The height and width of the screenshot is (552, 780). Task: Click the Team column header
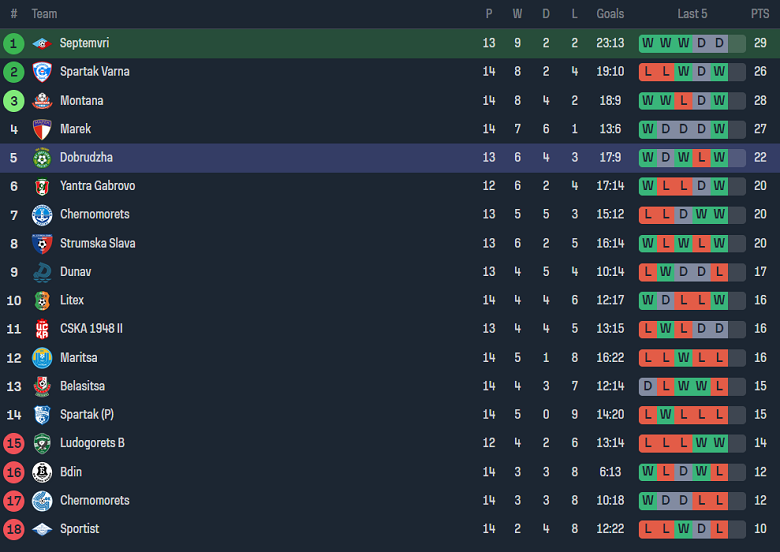[x=44, y=14]
